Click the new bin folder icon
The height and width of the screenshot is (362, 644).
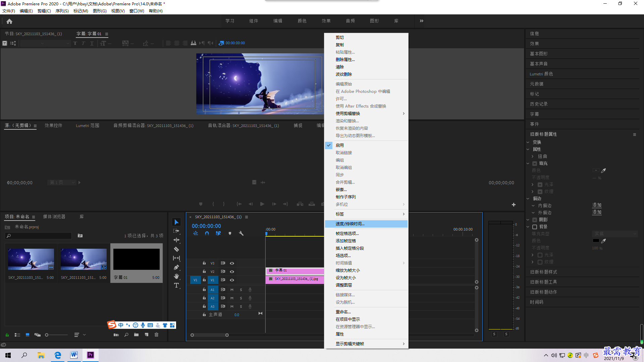[136, 335]
